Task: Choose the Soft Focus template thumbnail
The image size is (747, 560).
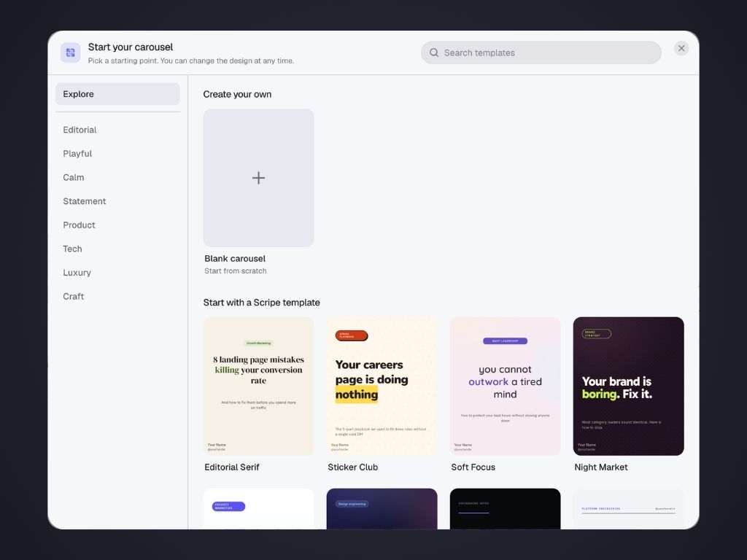Action: 506,386
